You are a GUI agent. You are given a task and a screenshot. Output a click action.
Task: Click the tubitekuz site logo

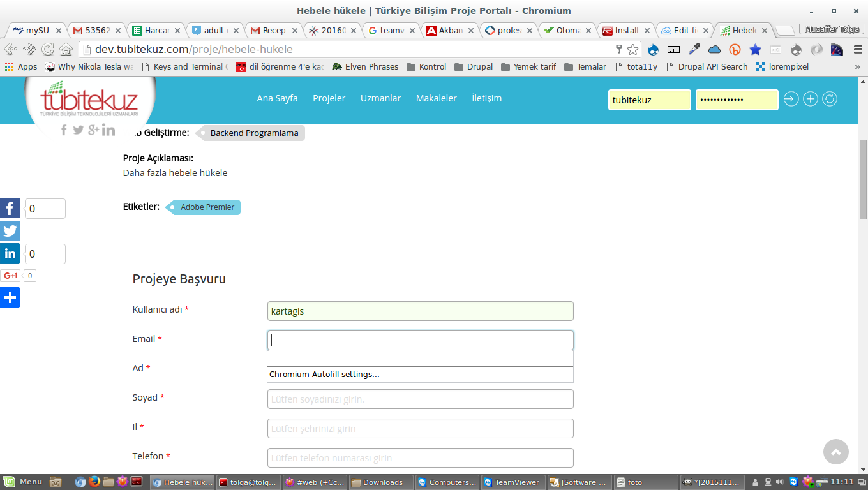coord(89,101)
